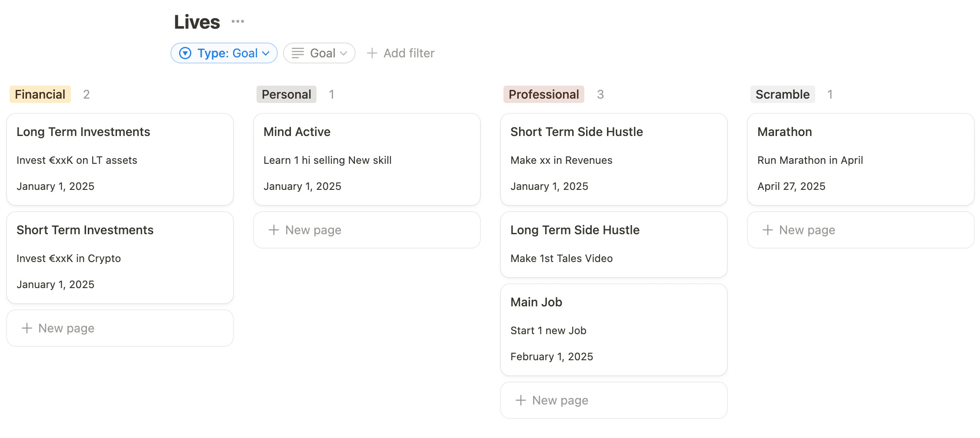This screenshot has width=980, height=438.
Task: Open the Marathon goal card
Action: coord(860,159)
